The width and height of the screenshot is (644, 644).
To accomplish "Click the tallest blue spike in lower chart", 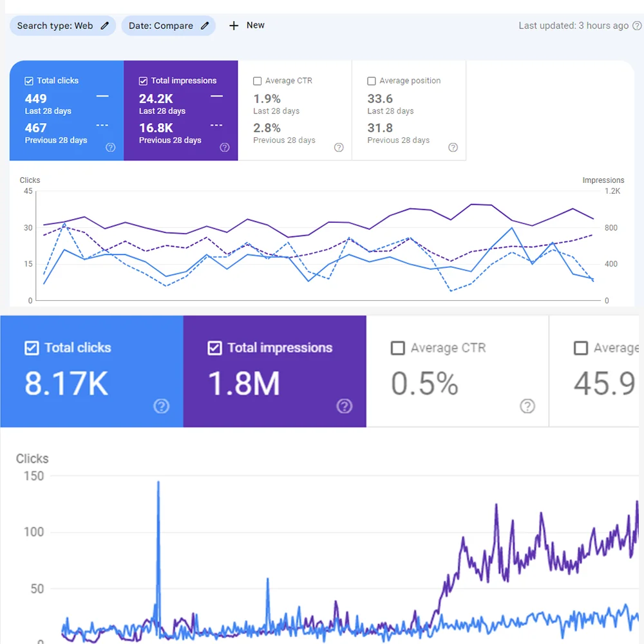I will [158, 483].
